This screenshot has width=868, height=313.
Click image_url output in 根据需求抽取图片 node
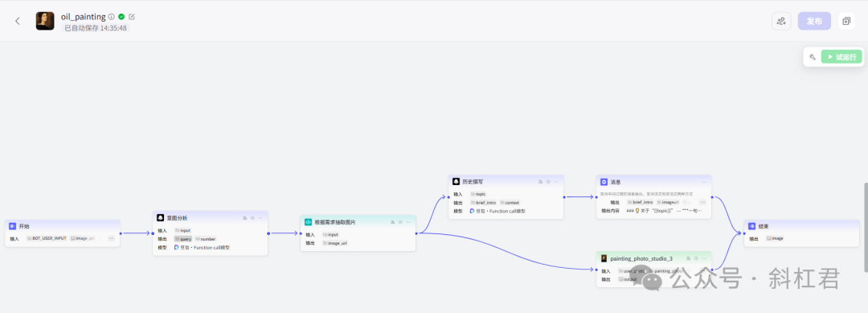335,243
